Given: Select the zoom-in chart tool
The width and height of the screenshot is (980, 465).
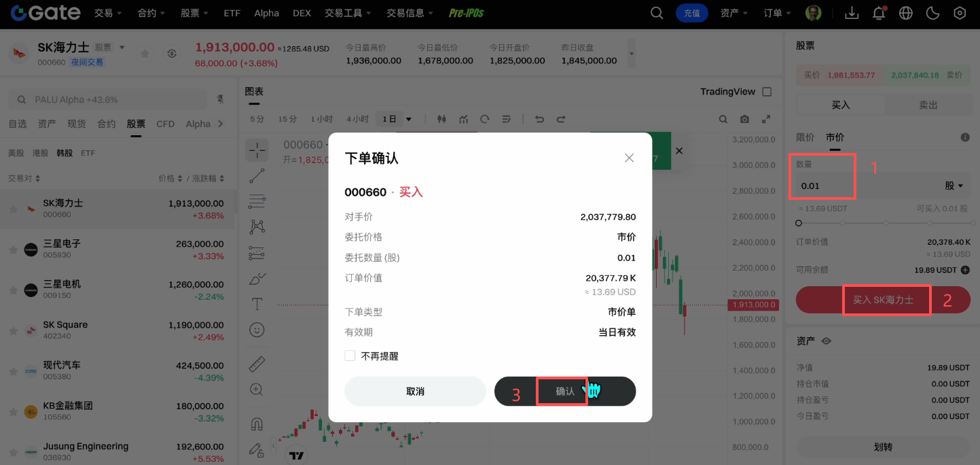Looking at the screenshot, I should click(257, 390).
